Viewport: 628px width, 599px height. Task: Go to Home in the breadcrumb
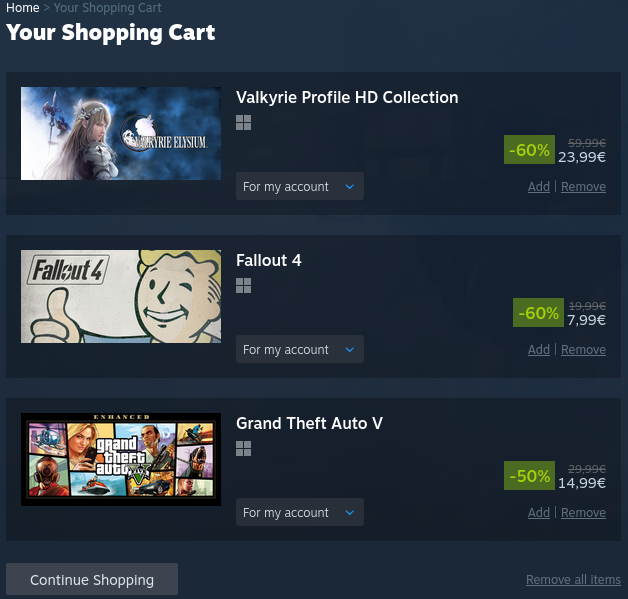pos(23,8)
